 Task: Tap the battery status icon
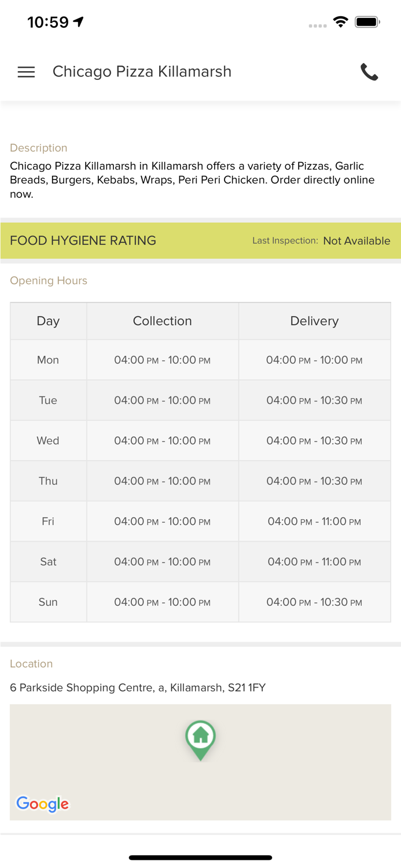tap(367, 22)
